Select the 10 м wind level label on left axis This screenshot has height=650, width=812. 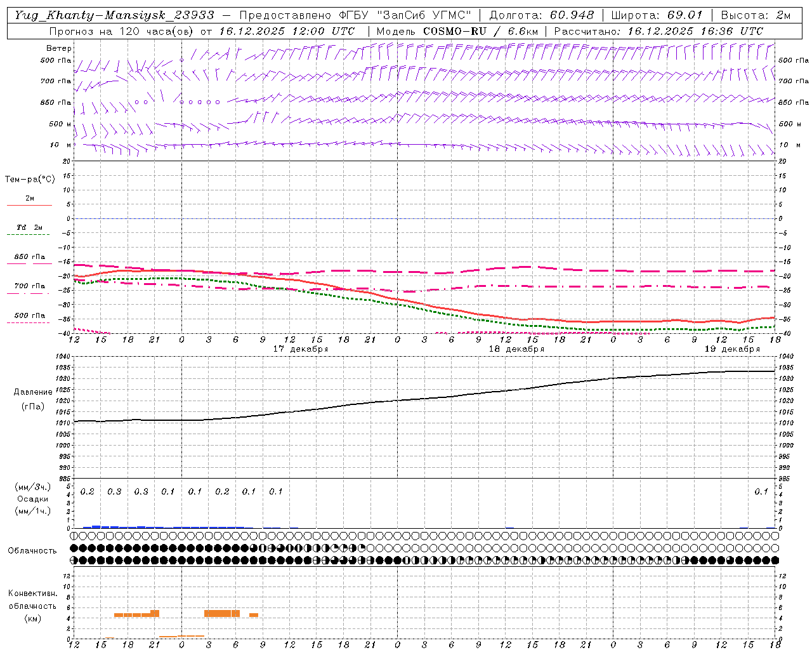tap(60, 145)
